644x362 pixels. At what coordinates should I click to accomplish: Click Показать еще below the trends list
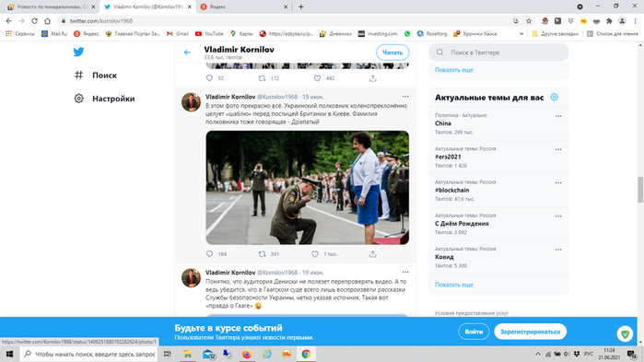[454, 285]
